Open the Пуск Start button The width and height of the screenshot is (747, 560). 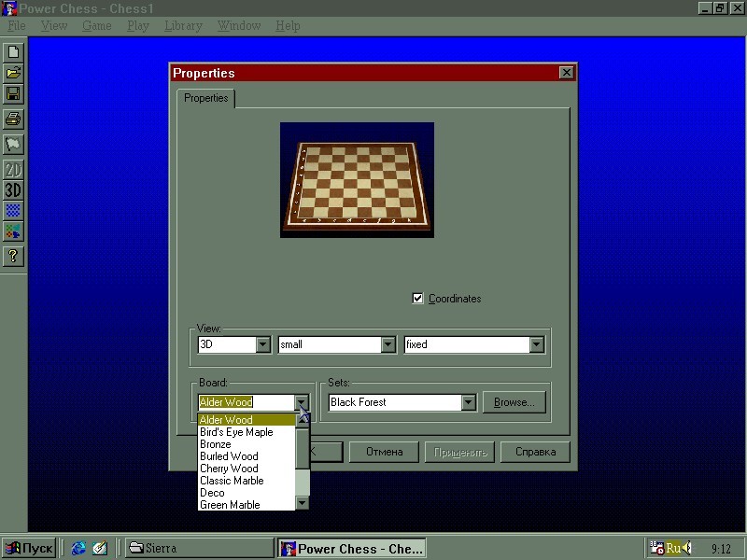pyautogui.click(x=29, y=548)
